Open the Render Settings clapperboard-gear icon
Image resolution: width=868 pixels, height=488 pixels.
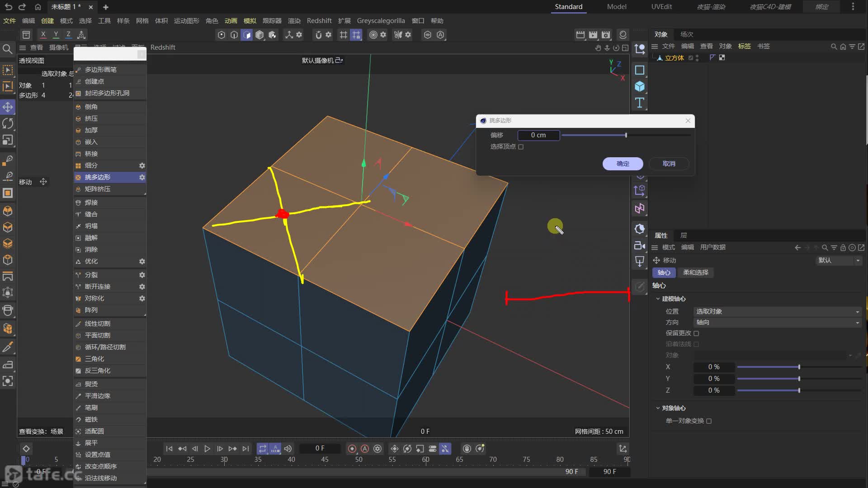(x=606, y=35)
